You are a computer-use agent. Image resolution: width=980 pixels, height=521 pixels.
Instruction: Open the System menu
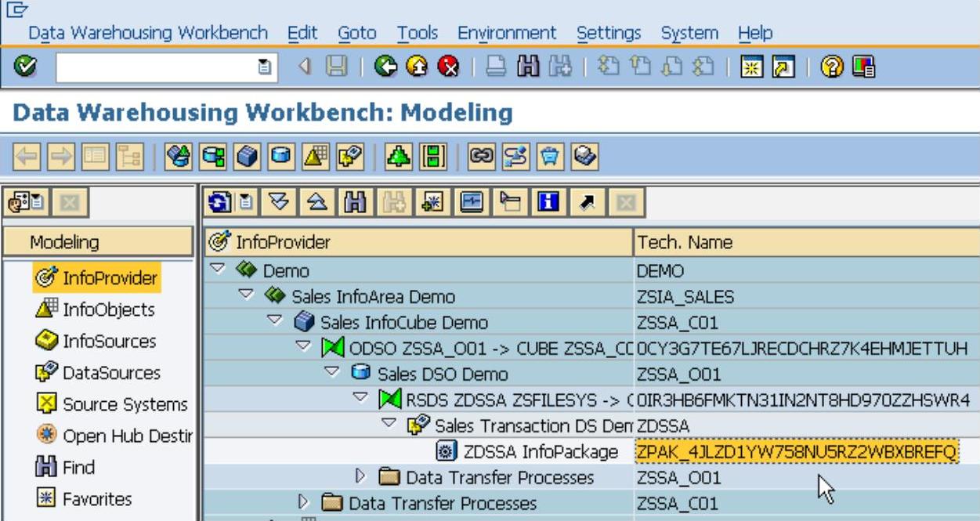click(689, 33)
